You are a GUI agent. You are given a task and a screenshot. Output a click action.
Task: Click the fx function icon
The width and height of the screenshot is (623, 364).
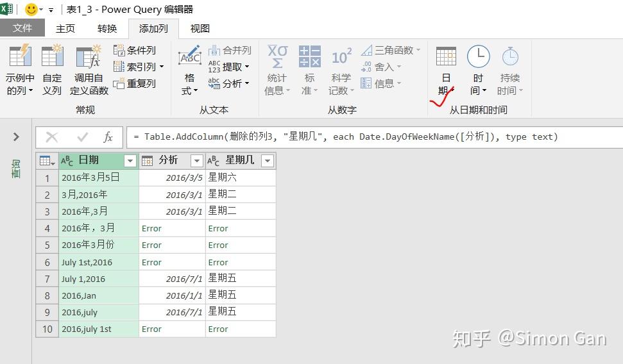[108, 137]
